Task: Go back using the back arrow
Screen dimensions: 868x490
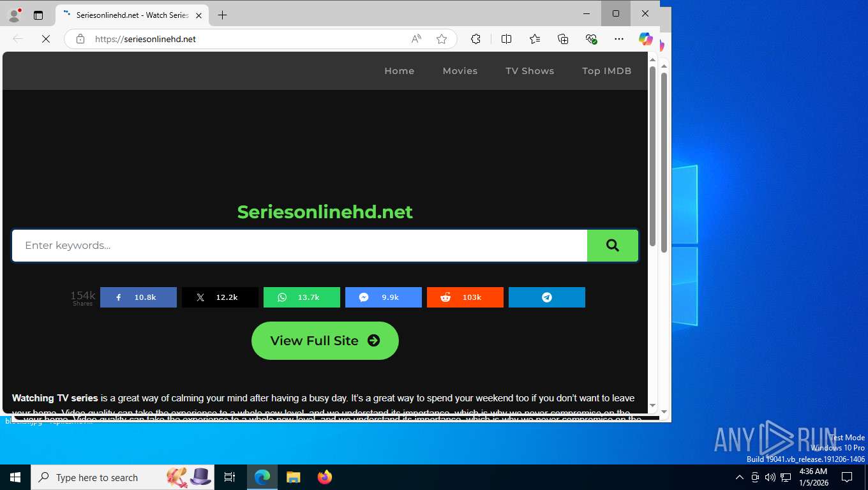Action: [x=18, y=39]
